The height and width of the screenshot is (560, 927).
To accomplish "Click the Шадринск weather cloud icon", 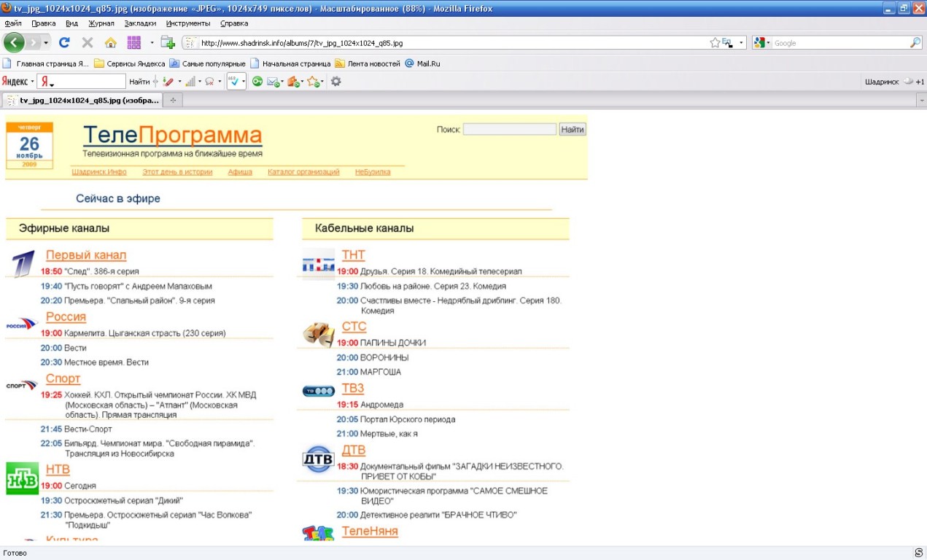I will click(x=908, y=82).
